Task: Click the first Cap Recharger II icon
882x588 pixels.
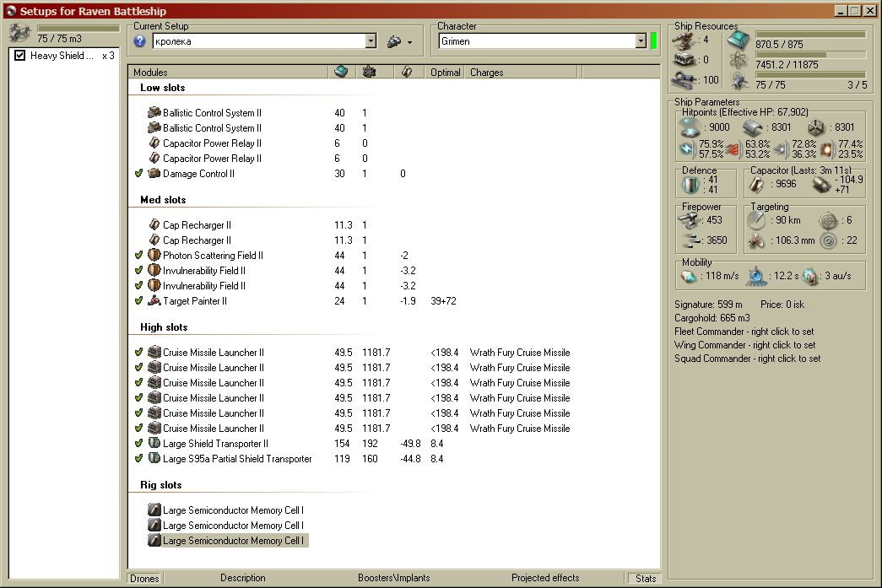Action: 154,225
